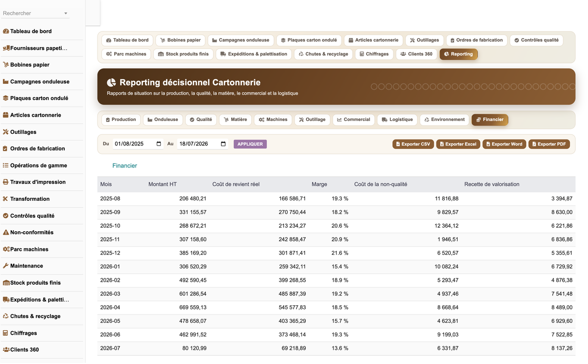This screenshot has height=364, width=588.
Task: Click the Au date input field
Action: pyautogui.click(x=202, y=144)
